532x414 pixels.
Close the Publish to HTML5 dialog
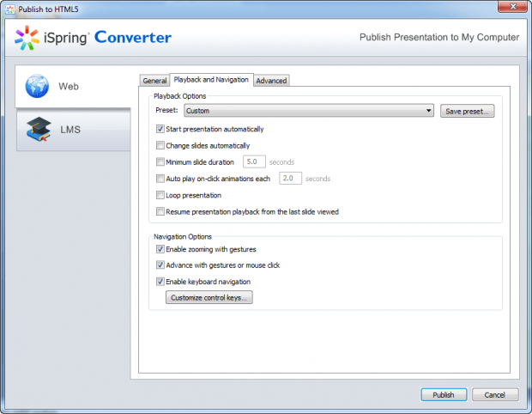[512, 7]
